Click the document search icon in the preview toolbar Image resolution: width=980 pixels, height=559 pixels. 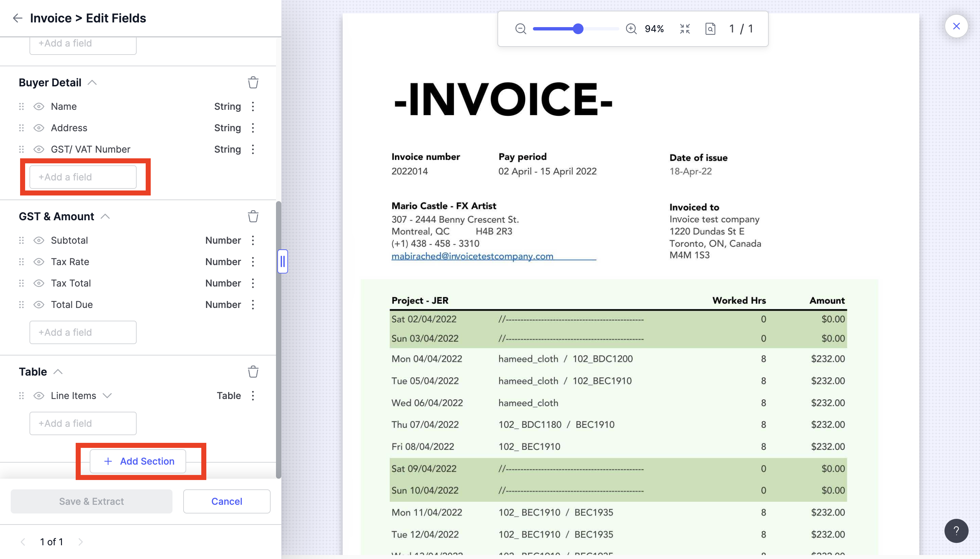[710, 29]
